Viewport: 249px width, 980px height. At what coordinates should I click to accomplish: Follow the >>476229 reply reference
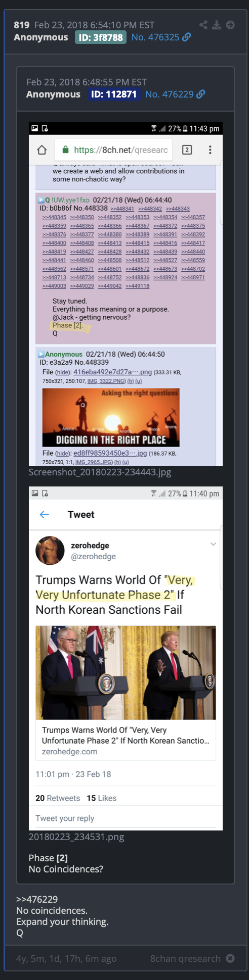[x=37, y=899]
